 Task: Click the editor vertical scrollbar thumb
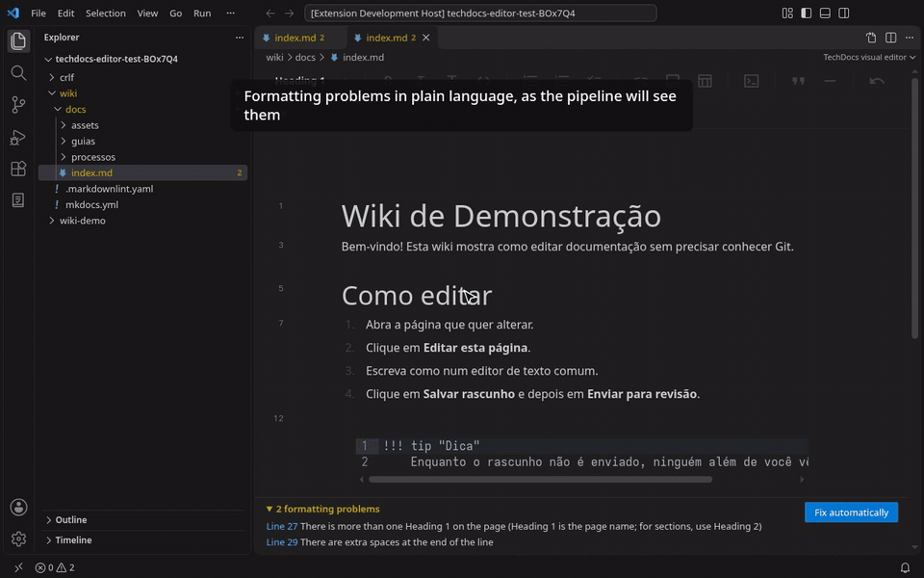tap(914, 208)
